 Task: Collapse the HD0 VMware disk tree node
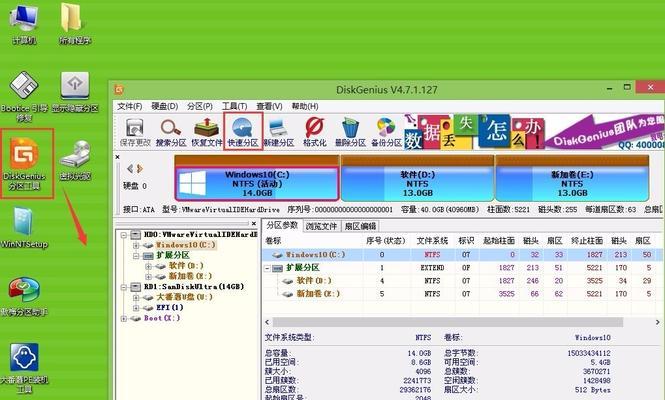tap(123, 235)
